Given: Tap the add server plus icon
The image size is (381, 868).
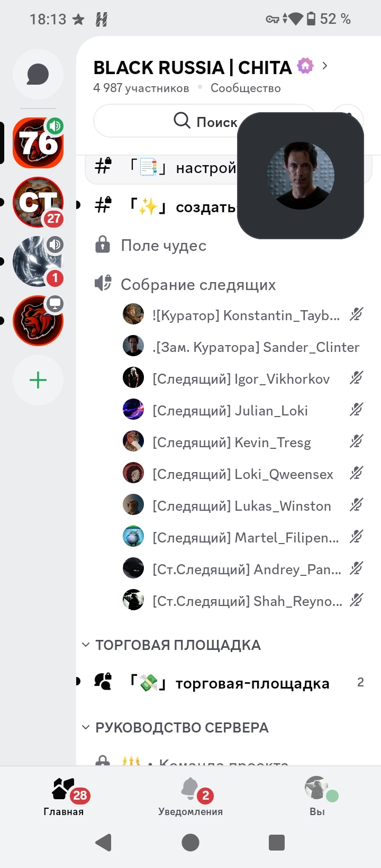Looking at the screenshot, I should point(38,380).
